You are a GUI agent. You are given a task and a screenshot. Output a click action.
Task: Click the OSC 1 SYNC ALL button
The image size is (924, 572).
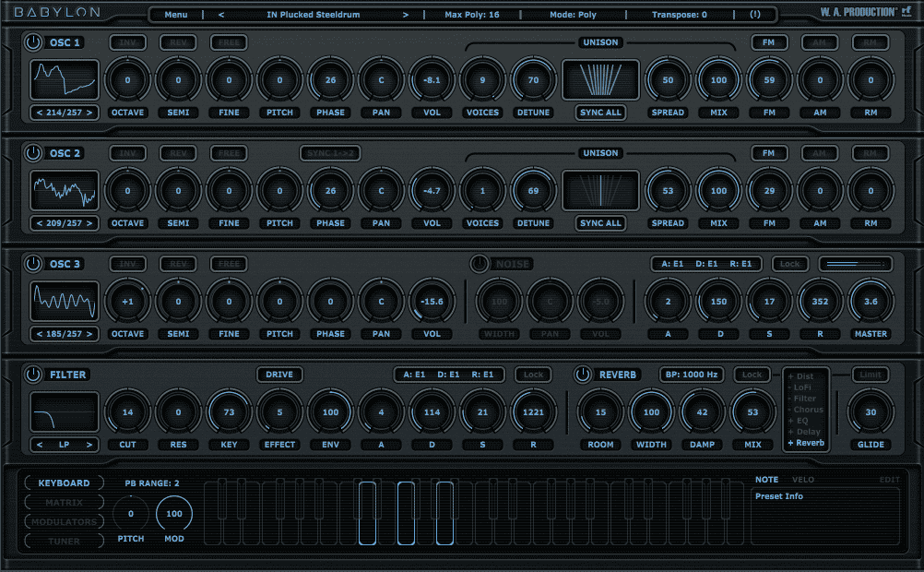pyautogui.click(x=600, y=113)
